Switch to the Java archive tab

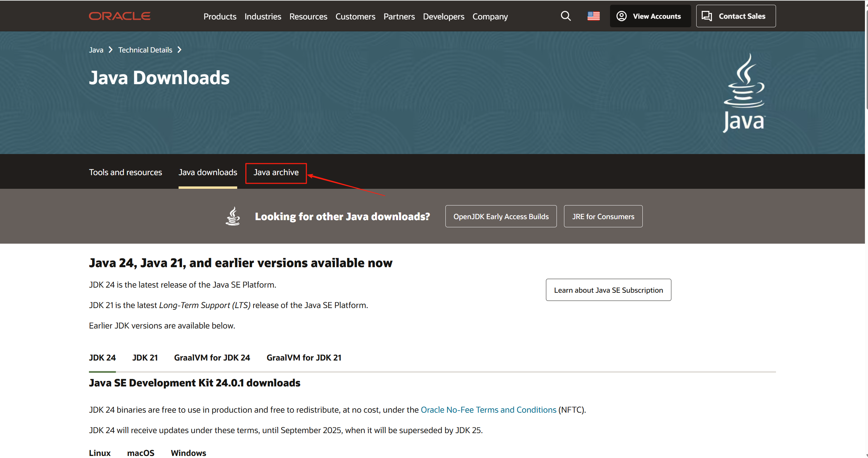click(276, 172)
